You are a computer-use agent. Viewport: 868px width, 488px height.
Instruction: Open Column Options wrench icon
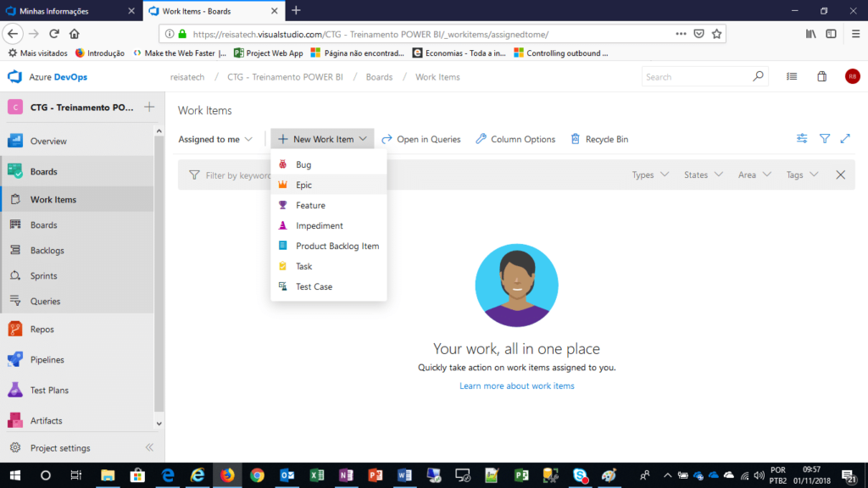pyautogui.click(x=481, y=139)
